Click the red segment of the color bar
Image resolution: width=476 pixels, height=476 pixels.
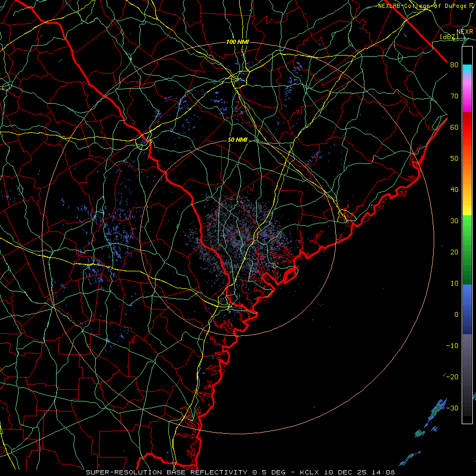467,127
